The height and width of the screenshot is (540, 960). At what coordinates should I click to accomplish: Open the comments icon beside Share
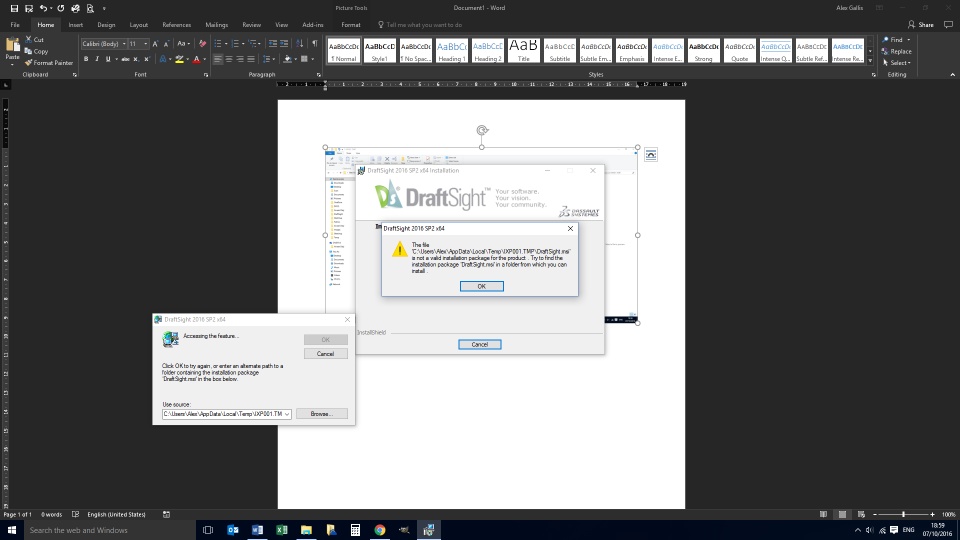pos(948,24)
